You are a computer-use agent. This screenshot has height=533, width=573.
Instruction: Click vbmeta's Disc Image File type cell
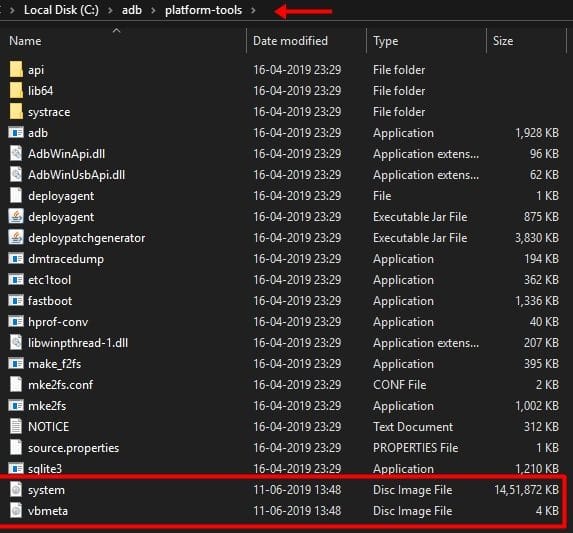(x=413, y=510)
